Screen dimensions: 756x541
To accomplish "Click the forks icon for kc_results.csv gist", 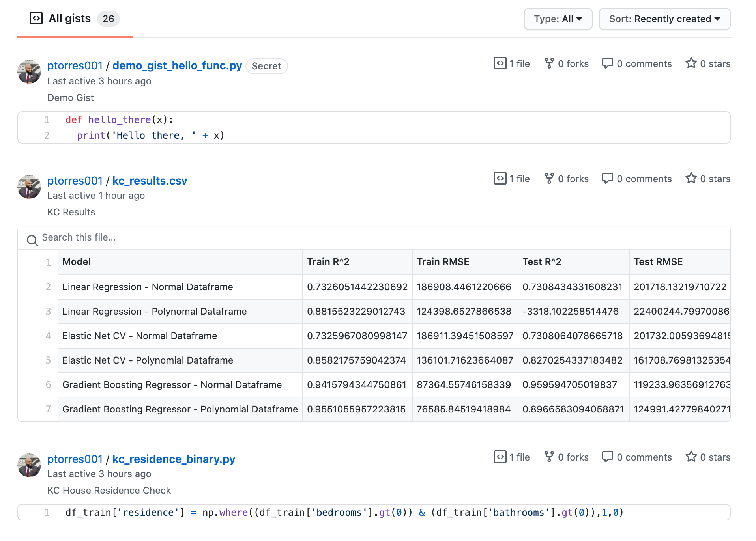I will (x=548, y=178).
